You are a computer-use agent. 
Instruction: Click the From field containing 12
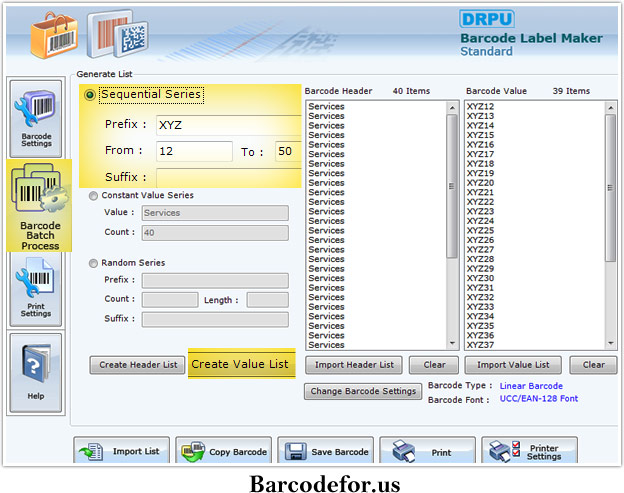click(194, 151)
